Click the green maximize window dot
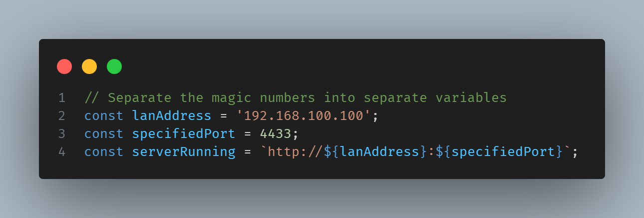The height and width of the screenshot is (218, 644). click(114, 66)
